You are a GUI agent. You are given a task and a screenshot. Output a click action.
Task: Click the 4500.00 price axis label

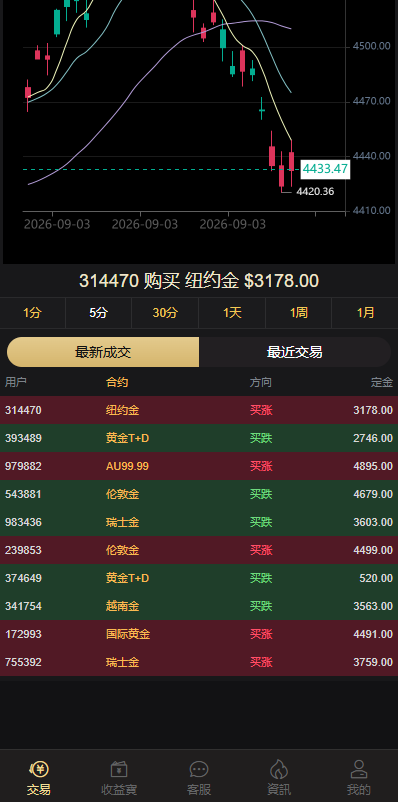click(372, 47)
